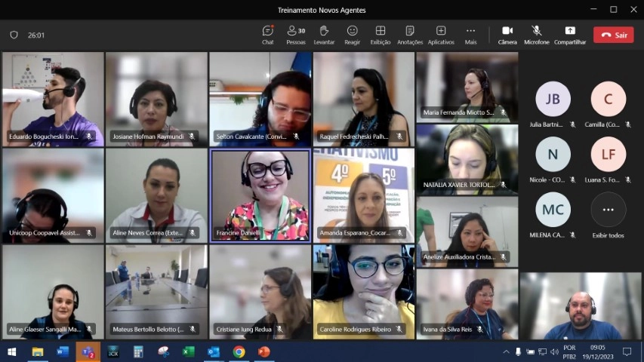Click the shield security icon
The image size is (644, 362).
[14, 35]
